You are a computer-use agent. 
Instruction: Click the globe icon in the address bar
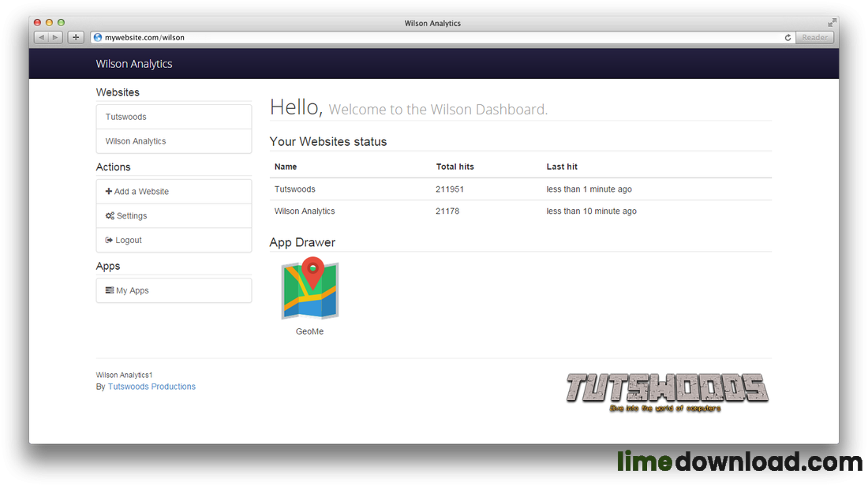click(x=98, y=37)
